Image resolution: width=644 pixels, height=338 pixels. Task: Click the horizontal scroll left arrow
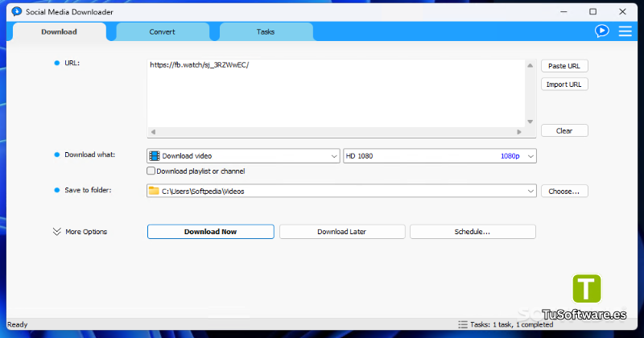coord(153,132)
